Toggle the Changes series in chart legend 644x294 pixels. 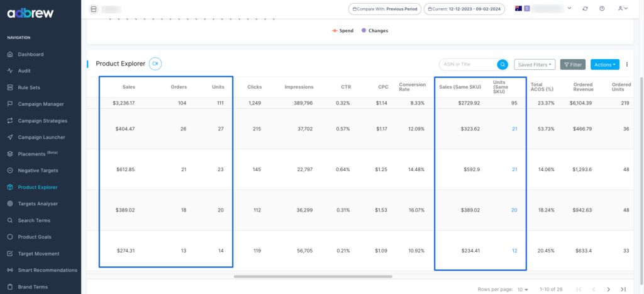tap(375, 30)
